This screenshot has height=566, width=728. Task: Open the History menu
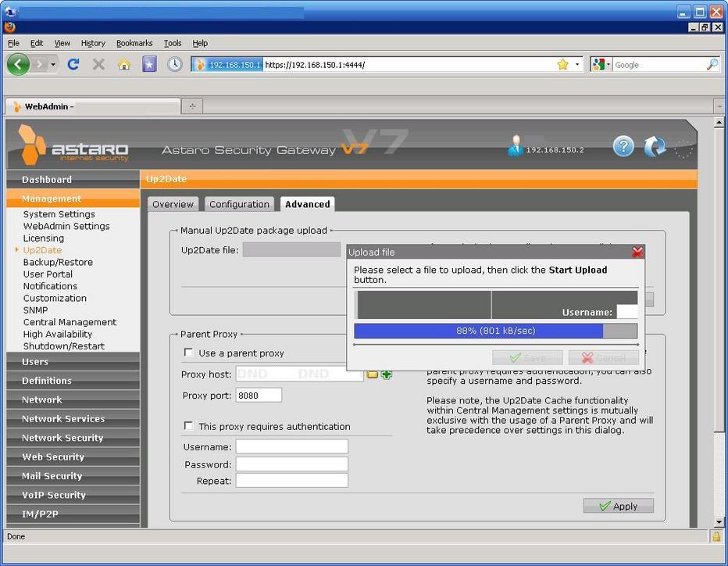coord(93,43)
